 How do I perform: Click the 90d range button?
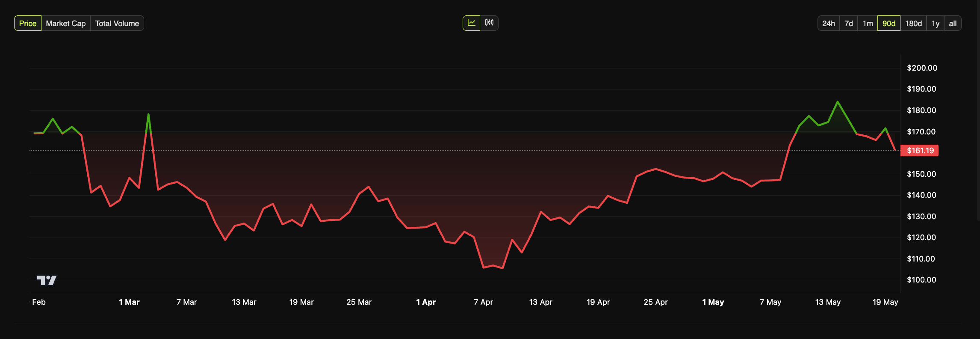888,24
